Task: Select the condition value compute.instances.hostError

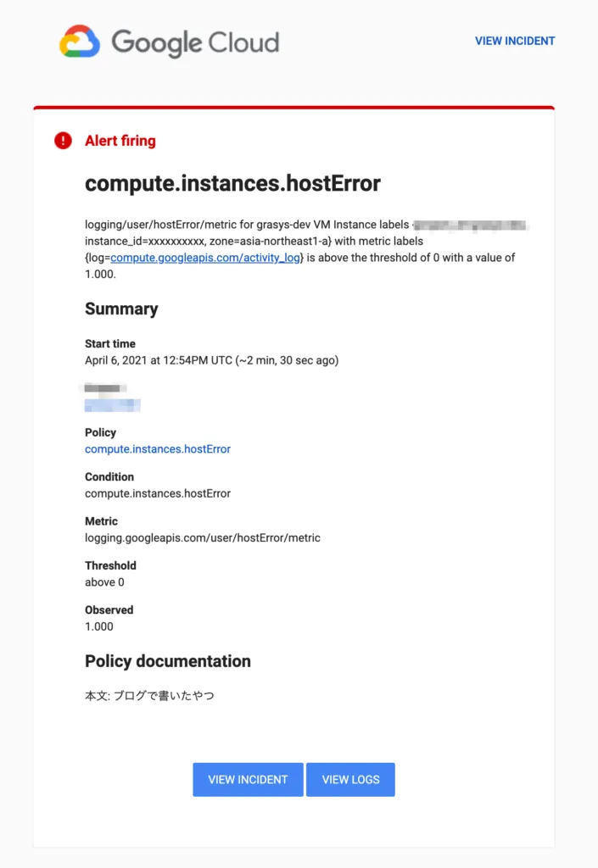Action: (158, 493)
